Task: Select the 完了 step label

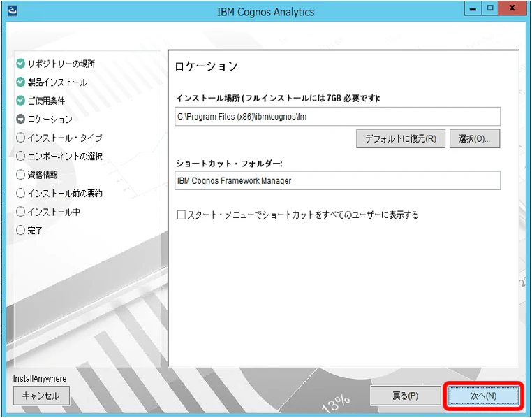Action: [x=35, y=230]
